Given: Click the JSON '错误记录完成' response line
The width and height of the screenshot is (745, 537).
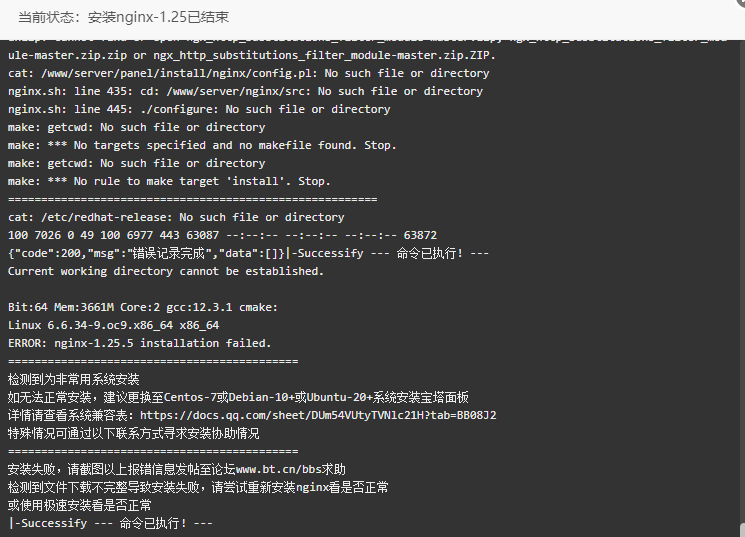Looking at the screenshot, I should 248,253.
